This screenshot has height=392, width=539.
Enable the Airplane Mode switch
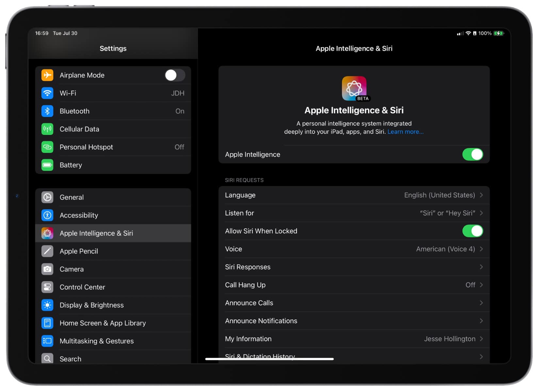175,75
